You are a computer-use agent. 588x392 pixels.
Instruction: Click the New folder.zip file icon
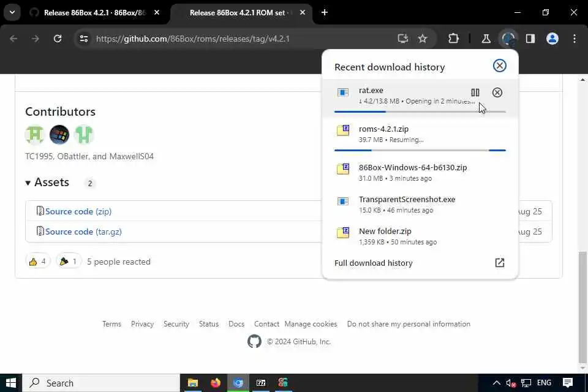[x=343, y=233]
